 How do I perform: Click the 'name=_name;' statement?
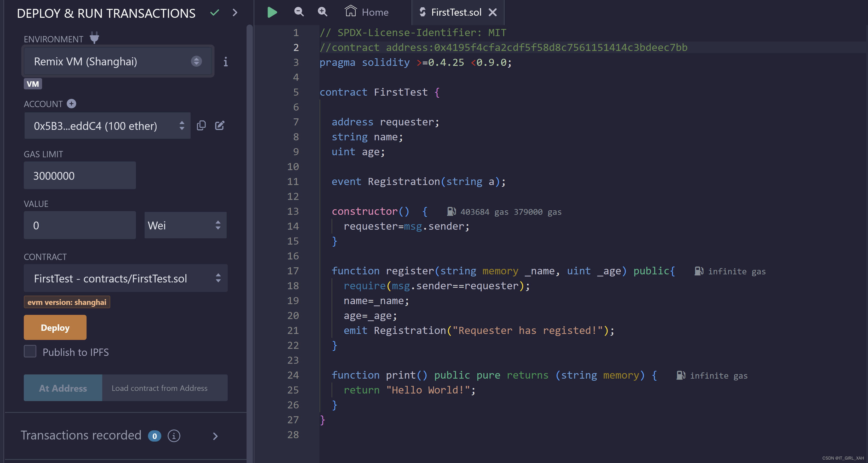coord(376,301)
